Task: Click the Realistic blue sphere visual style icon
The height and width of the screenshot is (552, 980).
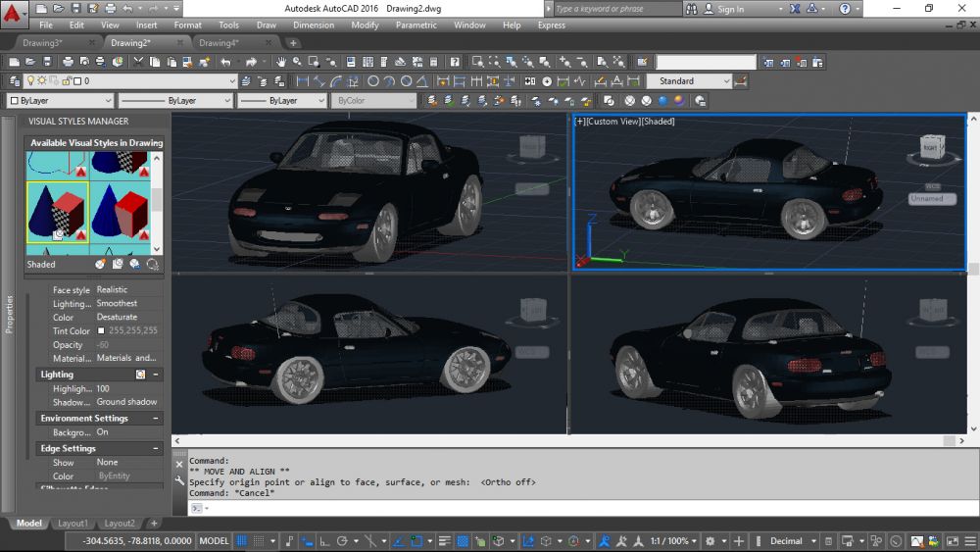Action: pyautogui.click(x=663, y=101)
